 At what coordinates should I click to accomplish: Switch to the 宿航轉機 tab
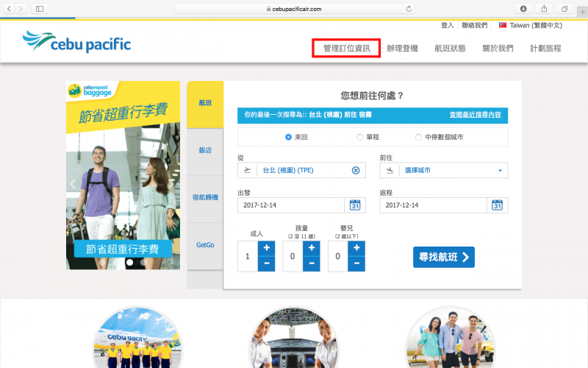[205, 197]
